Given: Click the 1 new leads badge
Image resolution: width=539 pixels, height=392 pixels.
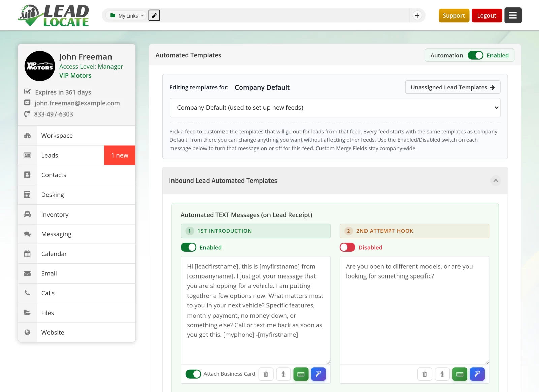Looking at the screenshot, I should pyautogui.click(x=120, y=156).
